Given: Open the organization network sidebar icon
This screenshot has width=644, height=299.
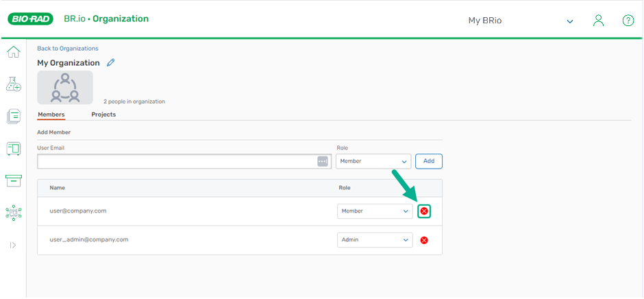Looking at the screenshot, I should click(x=13, y=213).
